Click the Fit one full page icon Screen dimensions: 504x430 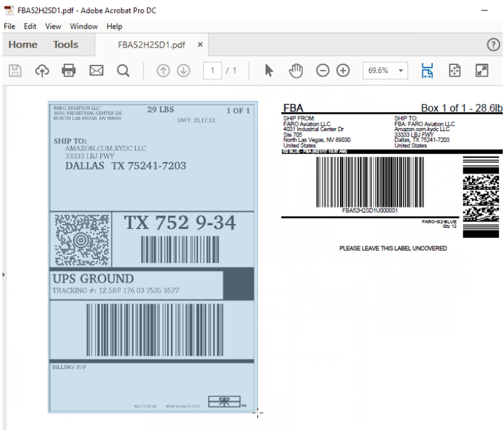pyautogui.click(x=454, y=71)
